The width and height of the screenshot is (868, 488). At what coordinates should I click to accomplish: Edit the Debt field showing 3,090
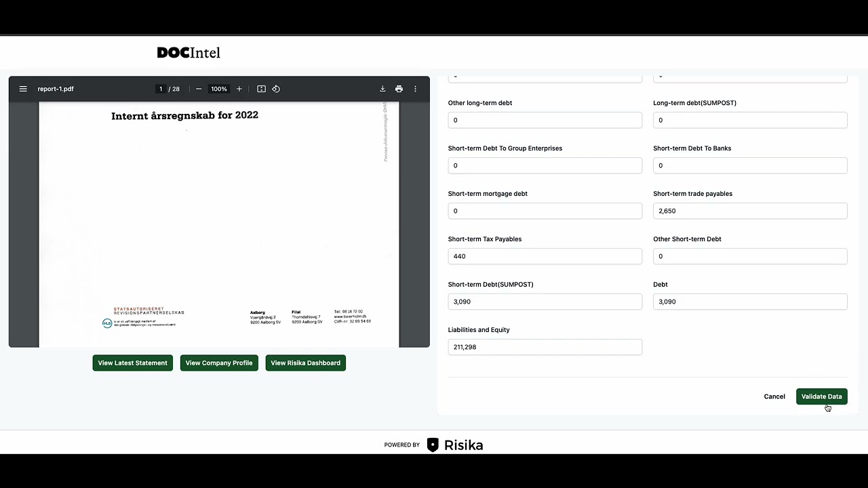tap(750, 302)
